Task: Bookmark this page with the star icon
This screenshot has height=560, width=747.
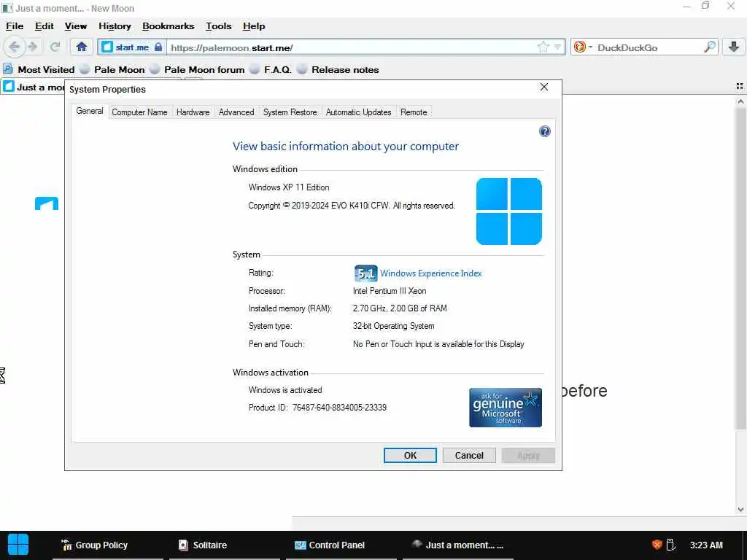Action: click(543, 47)
